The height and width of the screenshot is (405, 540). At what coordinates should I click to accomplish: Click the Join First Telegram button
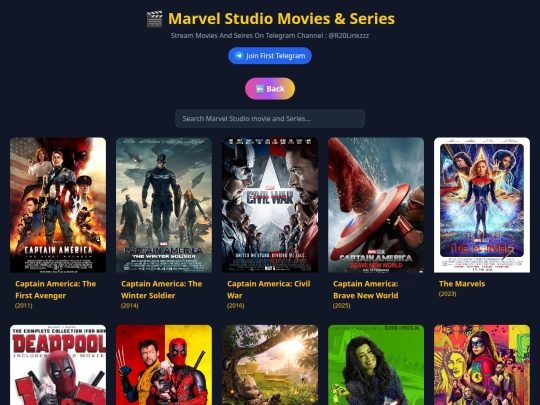tap(270, 56)
